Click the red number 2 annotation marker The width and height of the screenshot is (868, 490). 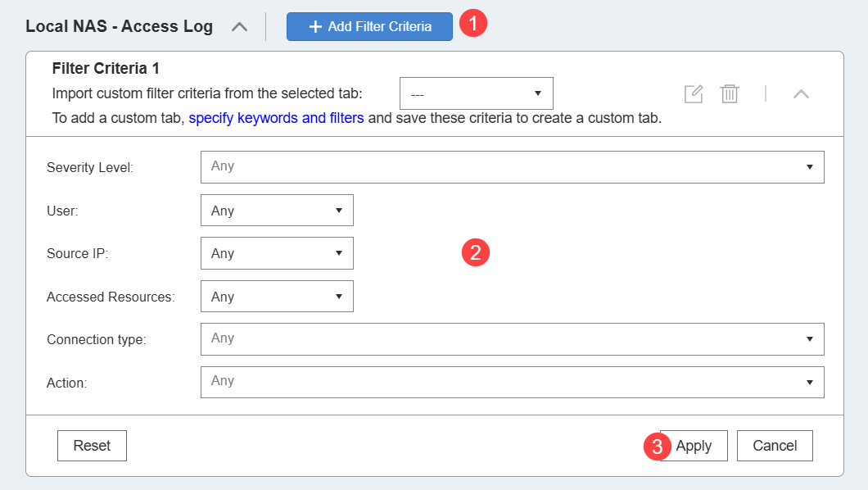click(476, 252)
